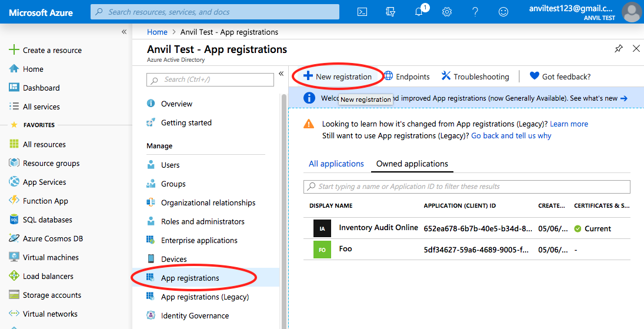Sort by DISPLAY NAME column header
644x329 pixels.
(331, 205)
